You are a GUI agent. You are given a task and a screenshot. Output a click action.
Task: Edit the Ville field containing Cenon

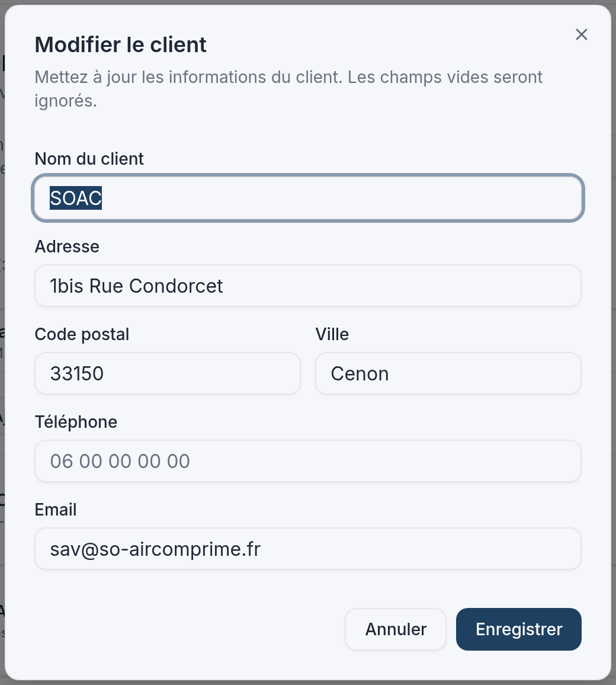coord(448,373)
